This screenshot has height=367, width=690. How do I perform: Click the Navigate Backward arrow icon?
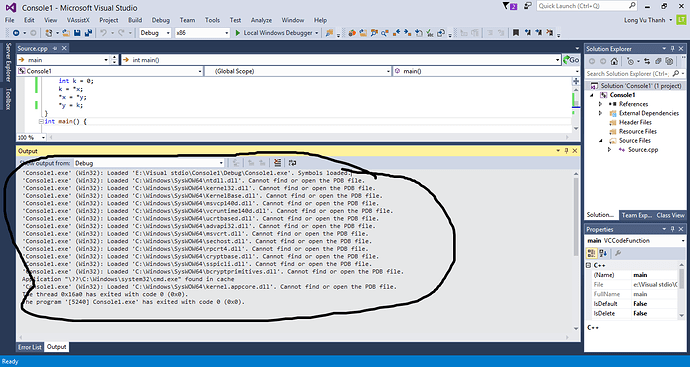(x=16, y=33)
